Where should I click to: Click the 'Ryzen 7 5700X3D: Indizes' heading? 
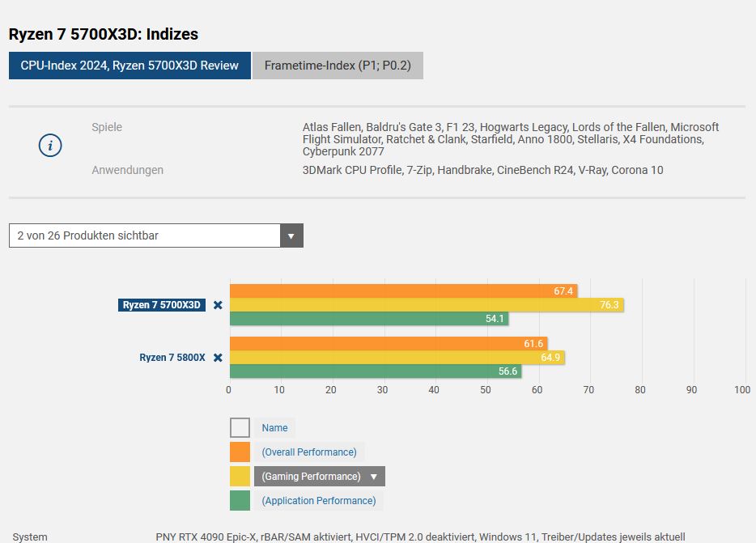104,34
